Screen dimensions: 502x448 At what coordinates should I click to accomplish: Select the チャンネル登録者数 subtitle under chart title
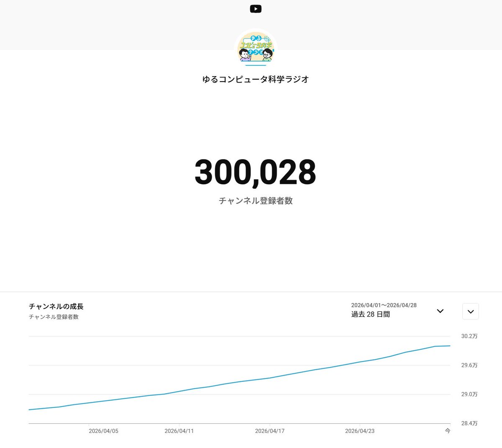[x=54, y=317]
